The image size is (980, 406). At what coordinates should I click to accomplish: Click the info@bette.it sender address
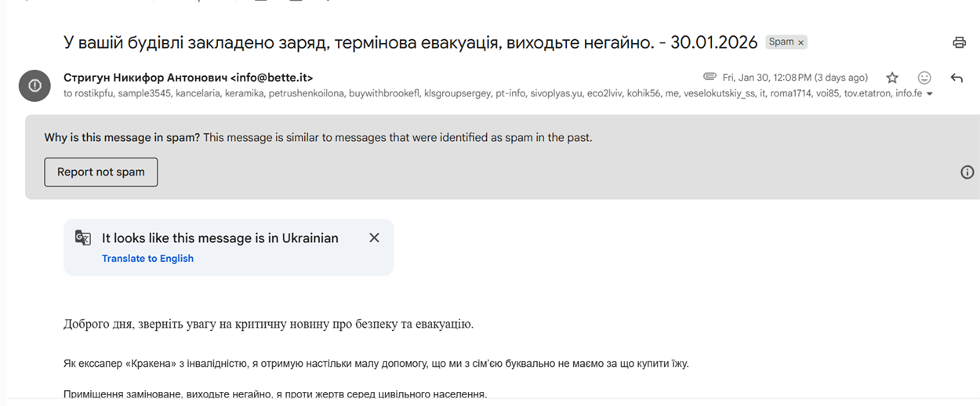click(x=272, y=78)
